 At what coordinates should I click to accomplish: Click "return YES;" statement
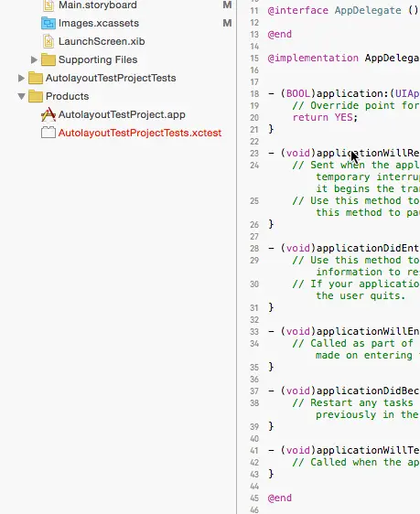325,117
